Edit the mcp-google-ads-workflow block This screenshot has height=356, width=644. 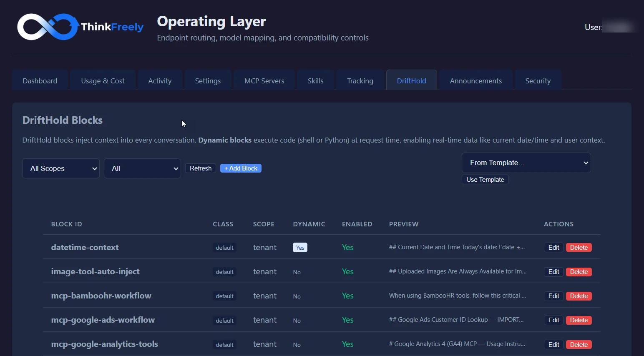pyautogui.click(x=553, y=320)
